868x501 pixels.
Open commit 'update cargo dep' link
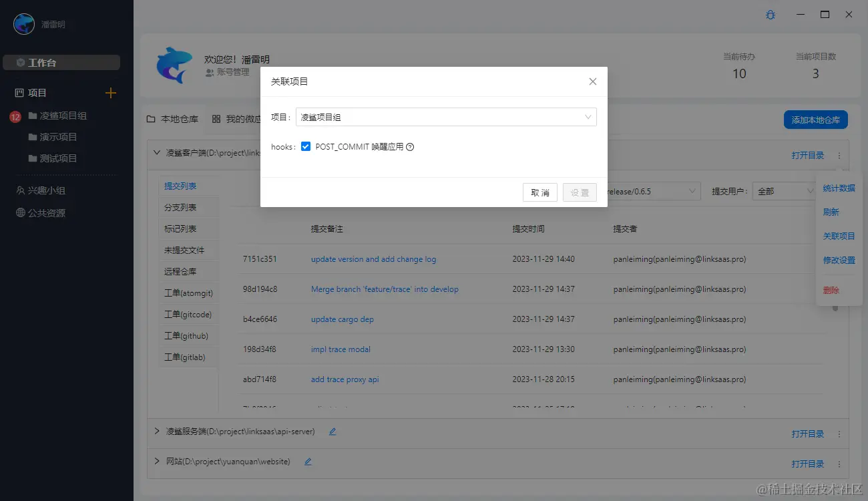coord(343,319)
